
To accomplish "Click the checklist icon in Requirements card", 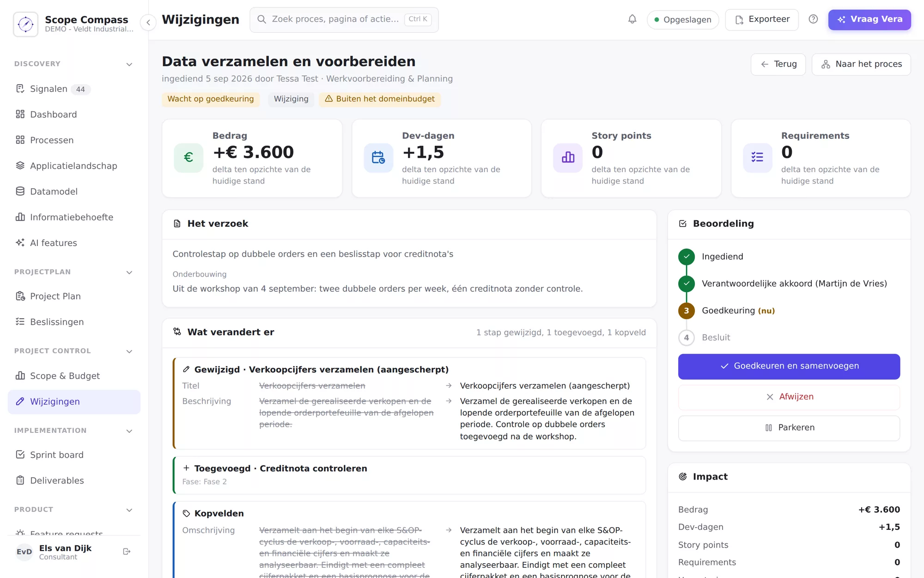I will point(758,158).
